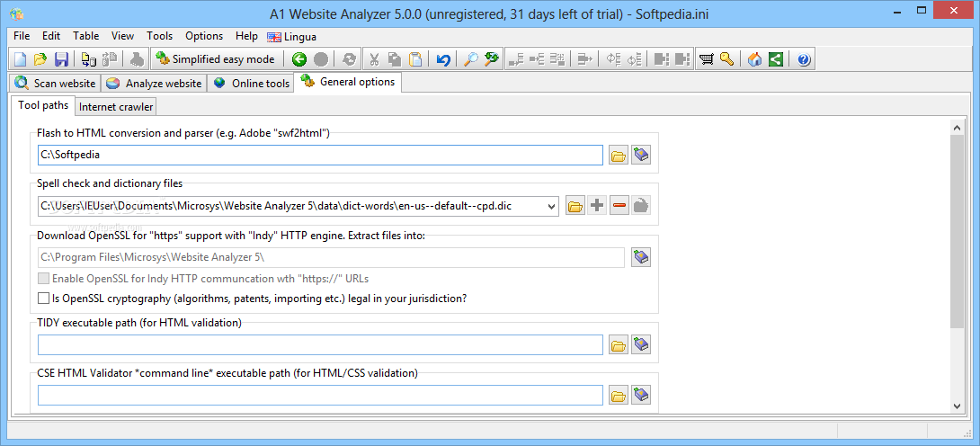Browse for a spell check dictionary file

575,205
